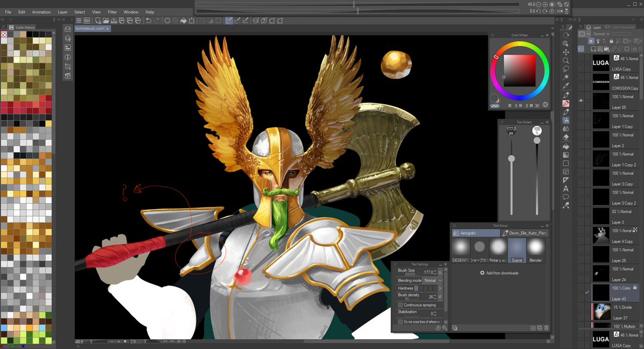
Task: Select the Airbrush tool
Action: tap(566, 120)
